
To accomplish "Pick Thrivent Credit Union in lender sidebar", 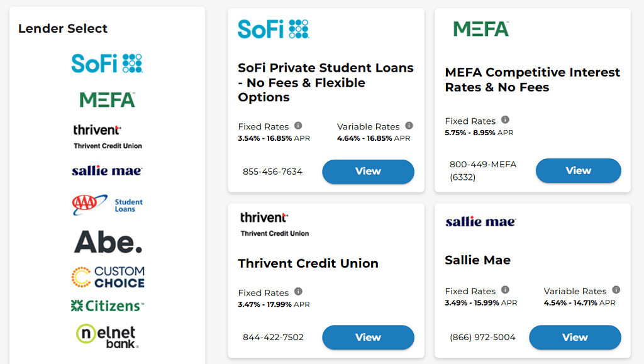I will pyautogui.click(x=107, y=136).
